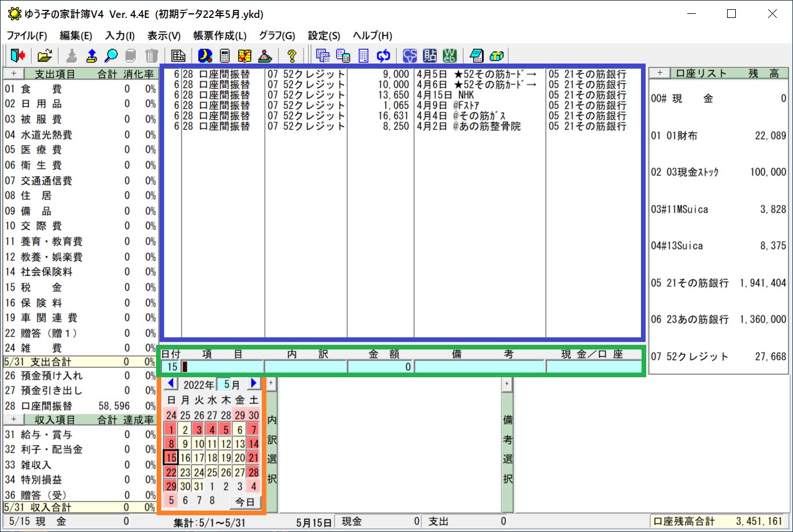Go to previous month with left arrow
The width and height of the screenshot is (793, 532).
click(172, 384)
